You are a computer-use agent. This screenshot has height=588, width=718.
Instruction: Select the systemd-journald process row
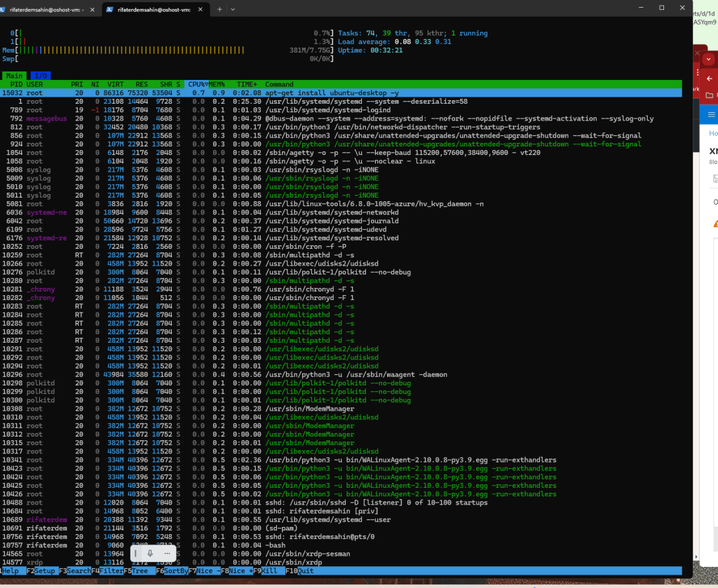pos(341,221)
